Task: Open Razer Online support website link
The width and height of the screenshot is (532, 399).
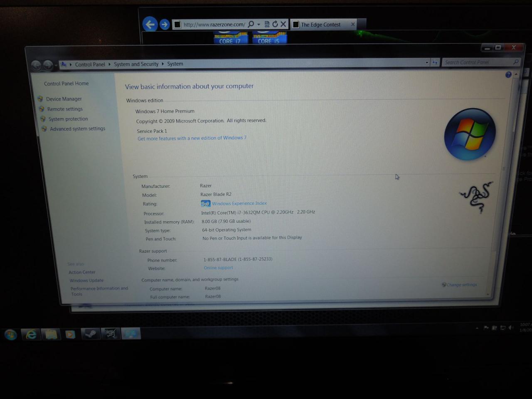Action: 218,268
